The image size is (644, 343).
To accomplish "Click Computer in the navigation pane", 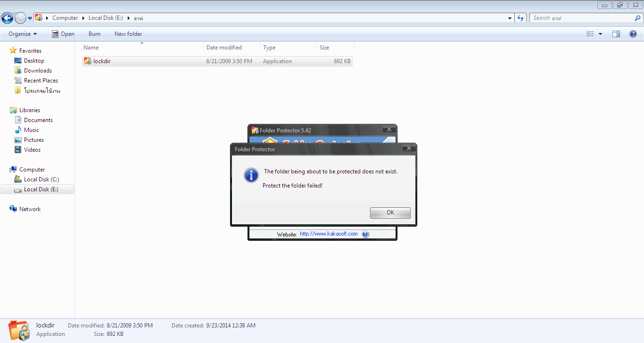I will point(32,170).
